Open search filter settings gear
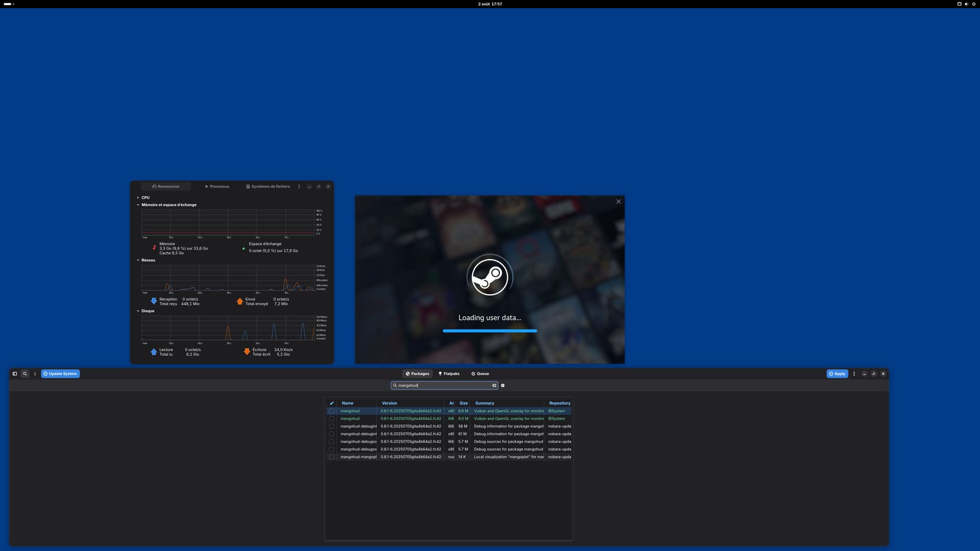 pos(503,386)
